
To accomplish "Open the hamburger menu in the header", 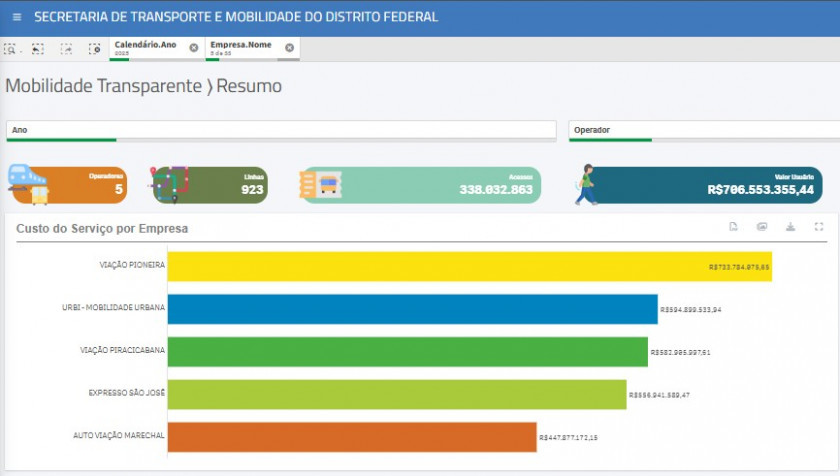I will 17,17.
